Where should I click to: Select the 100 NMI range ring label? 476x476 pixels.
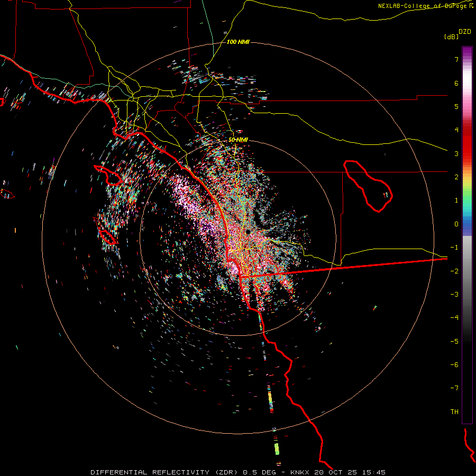(238, 42)
